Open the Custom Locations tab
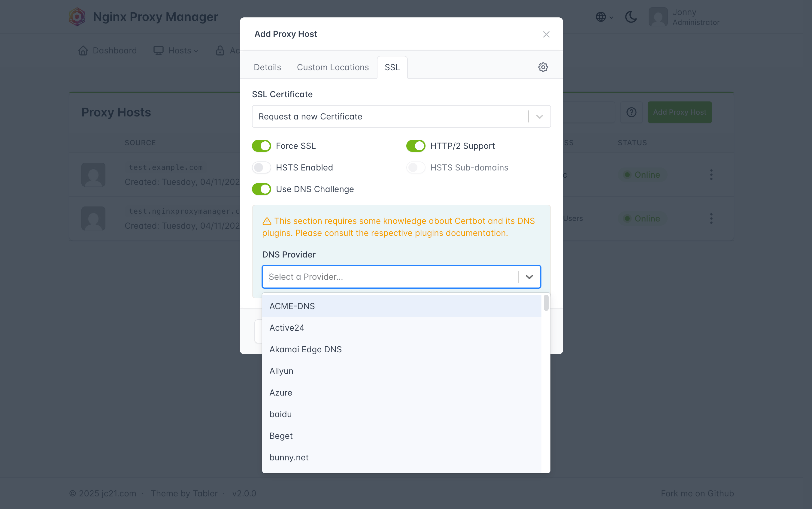Viewport: 812px width, 509px height. click(x=332, y=67)
